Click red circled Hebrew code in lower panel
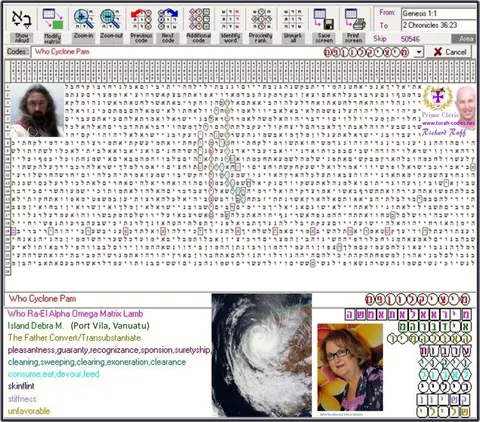This screenshot has width=480, height=422. 417,299
